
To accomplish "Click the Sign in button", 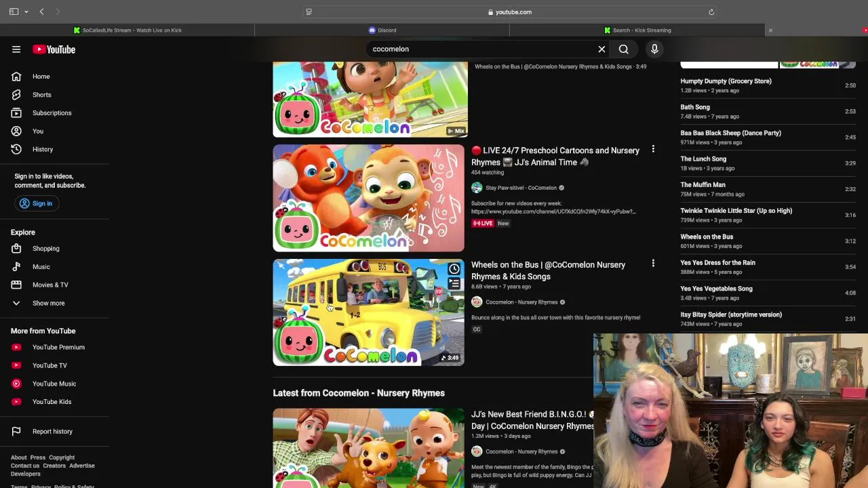I will pyautogui.click(x=36, y=203).
